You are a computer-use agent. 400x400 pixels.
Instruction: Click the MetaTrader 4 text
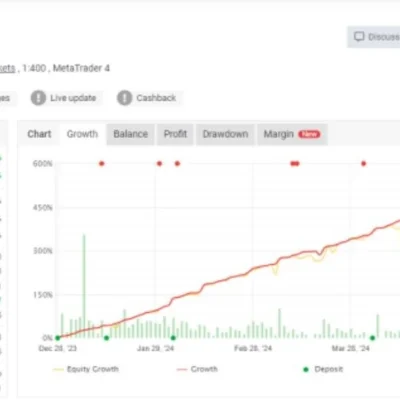pos(81,68)
